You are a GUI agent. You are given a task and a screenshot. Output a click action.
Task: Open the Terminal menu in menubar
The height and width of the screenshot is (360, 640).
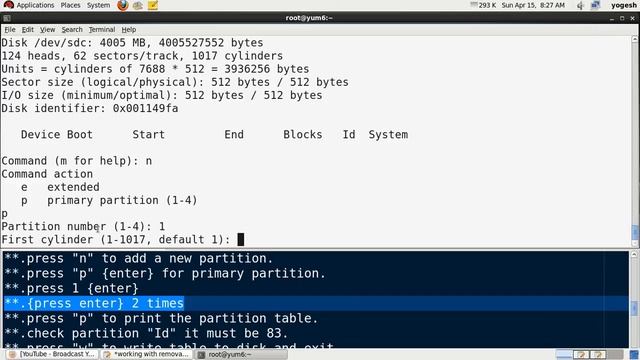tap(102, 30)
